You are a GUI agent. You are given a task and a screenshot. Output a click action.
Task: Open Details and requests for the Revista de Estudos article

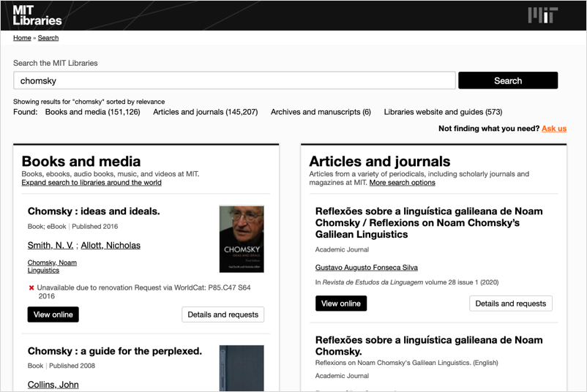[511, 304]
